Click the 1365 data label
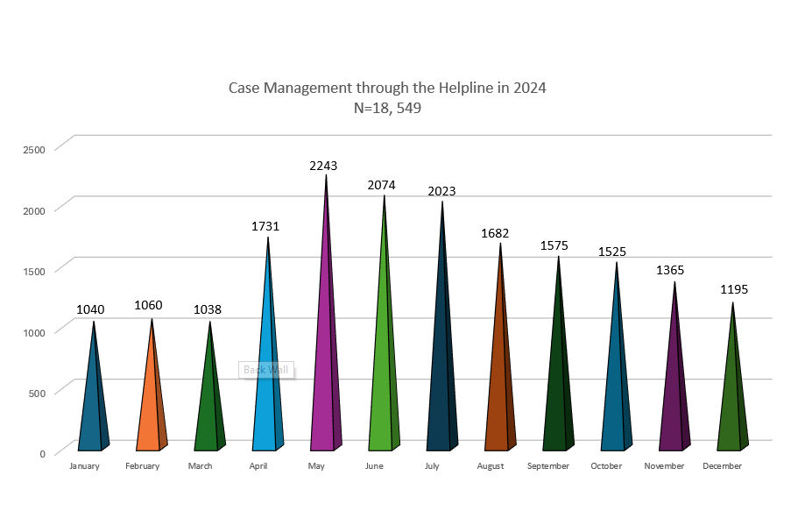The height and width of the screenshot is (532, 812). click(x=670, y=271)
